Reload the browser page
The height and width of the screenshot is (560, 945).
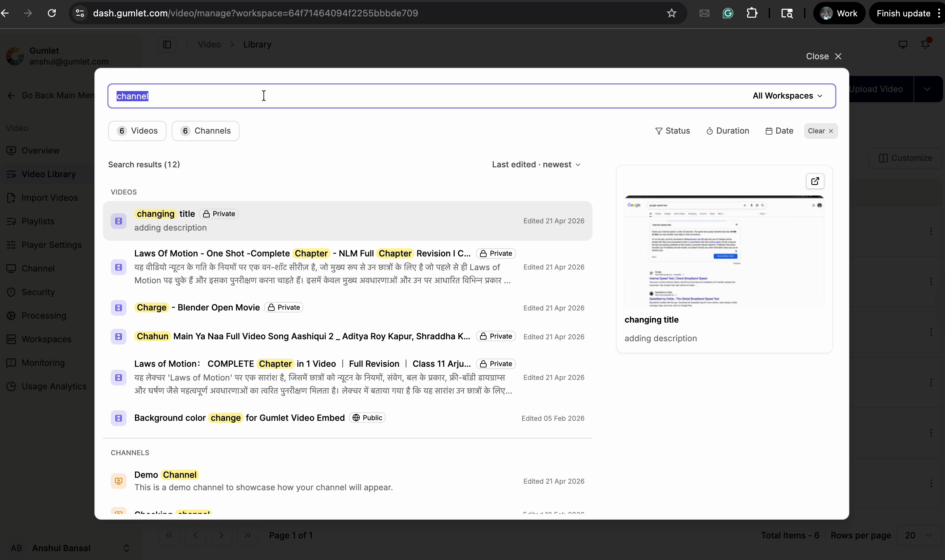coord(52,13)
